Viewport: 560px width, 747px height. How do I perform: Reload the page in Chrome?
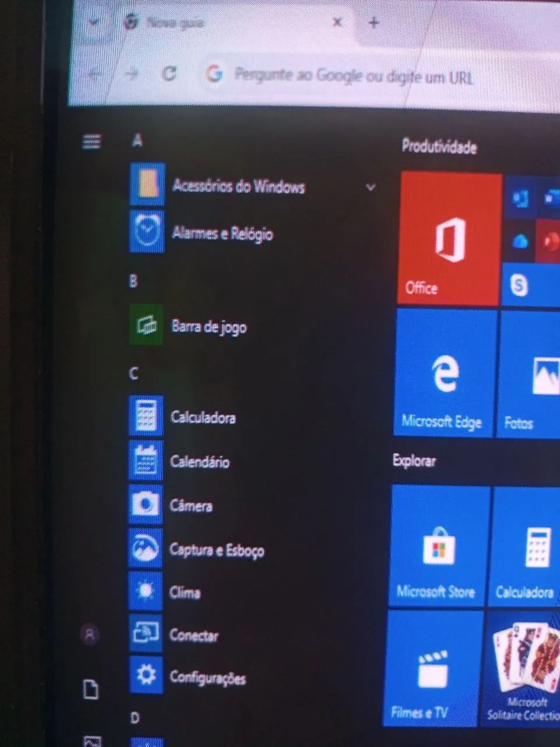(x=169, y=73)
